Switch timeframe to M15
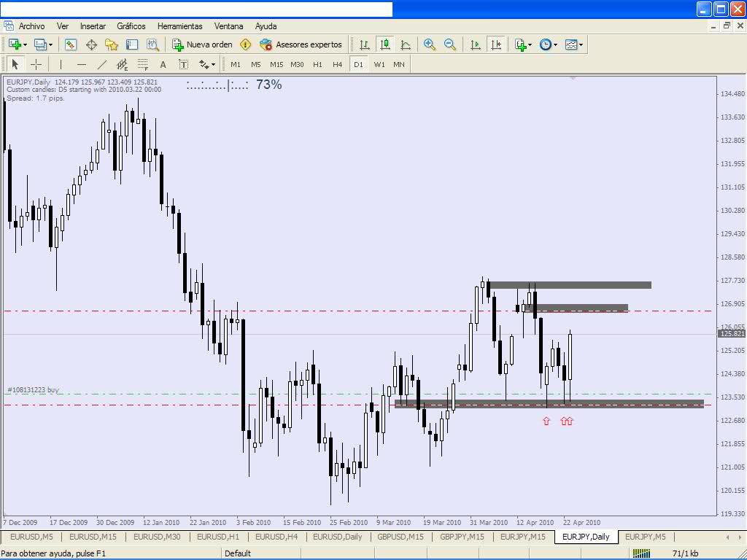747x560 pixels. tap(276, 64)
